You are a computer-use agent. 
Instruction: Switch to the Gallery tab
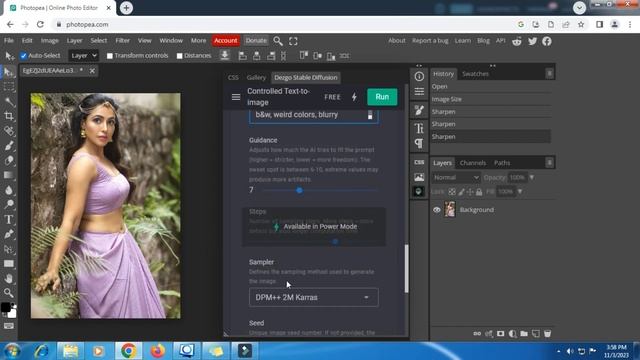pos(256,78)
